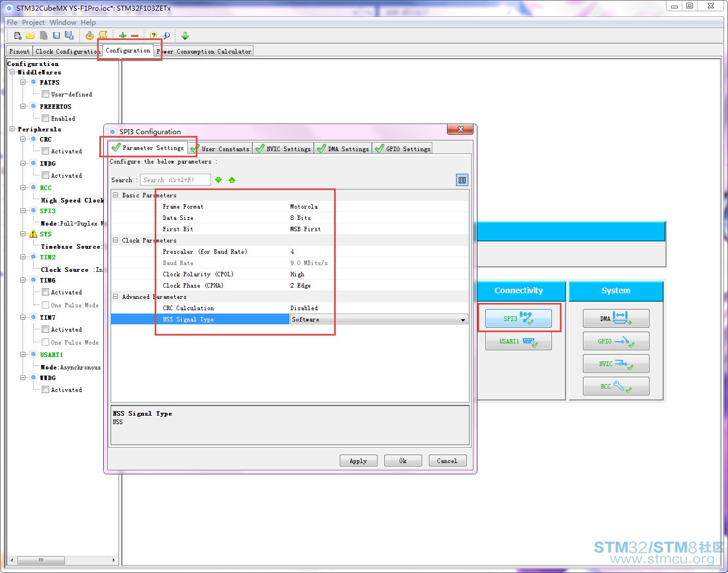Viewport: 728px width, 573px height.
Task: Click the Save Project As icon
Action: coord(69,36)
